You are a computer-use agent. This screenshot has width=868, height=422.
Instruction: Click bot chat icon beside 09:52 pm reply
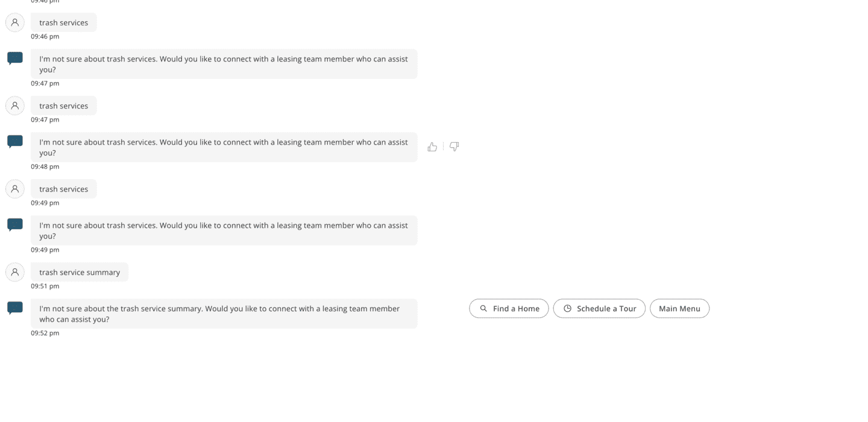click(15, 308)
